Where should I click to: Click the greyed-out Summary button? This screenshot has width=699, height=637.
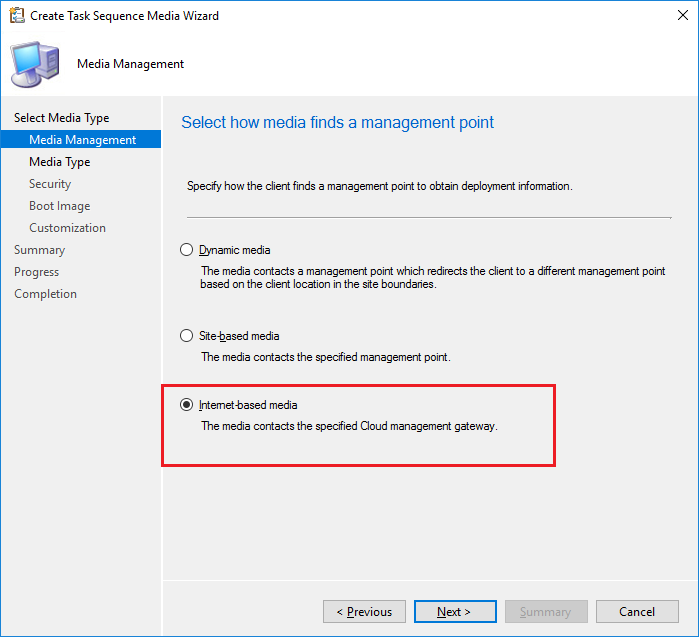pos(546,612)
